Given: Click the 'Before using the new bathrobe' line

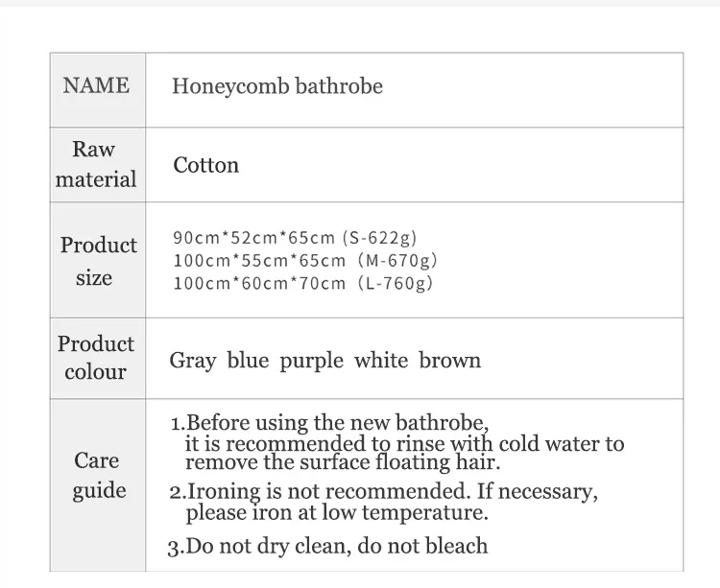Looking at the screenshot, I should (x=329, y=423).
